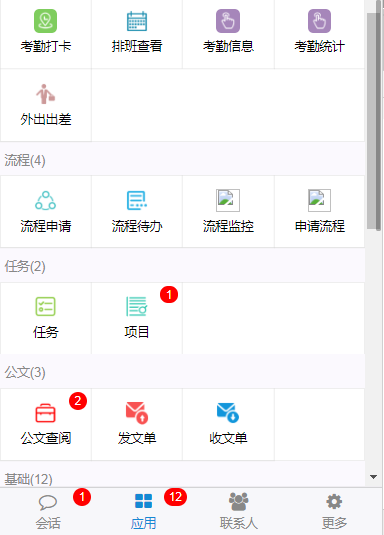Switch to the 会话 chat tab
The width and height of the screenshot is (384, 535).
point(48,511)
